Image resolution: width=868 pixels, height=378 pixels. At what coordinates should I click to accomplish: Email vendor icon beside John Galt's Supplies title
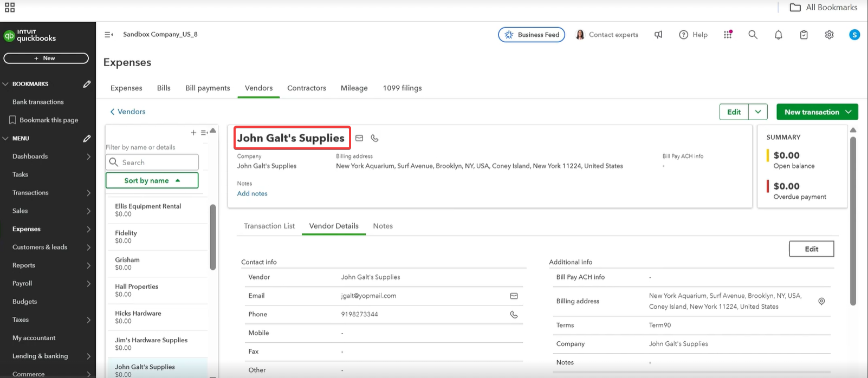(x=359, y=138)
